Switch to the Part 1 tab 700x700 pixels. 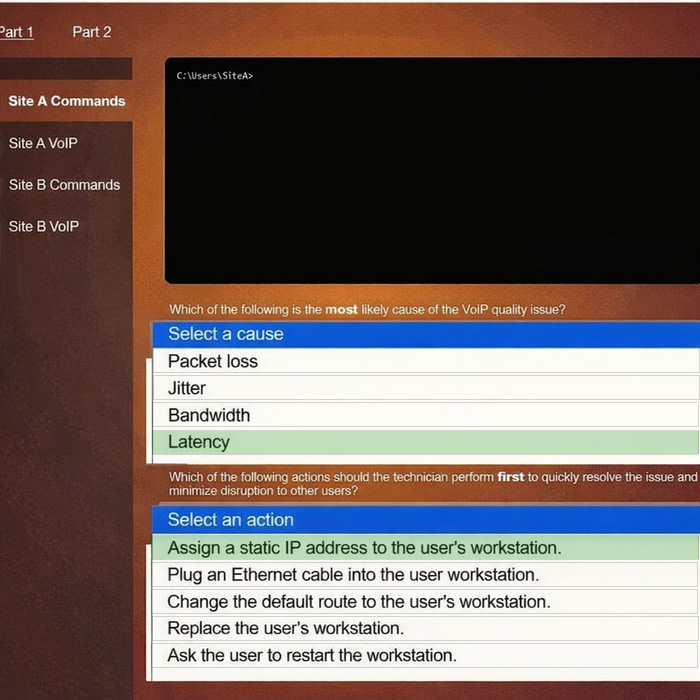16,32
